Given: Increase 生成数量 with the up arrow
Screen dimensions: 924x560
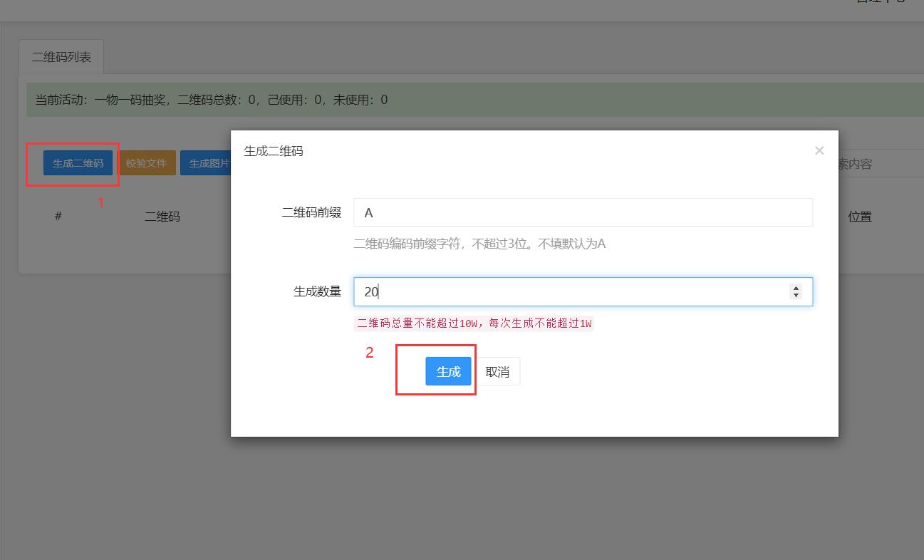Looking at the screenshot, I should click(x=796, y=288).
